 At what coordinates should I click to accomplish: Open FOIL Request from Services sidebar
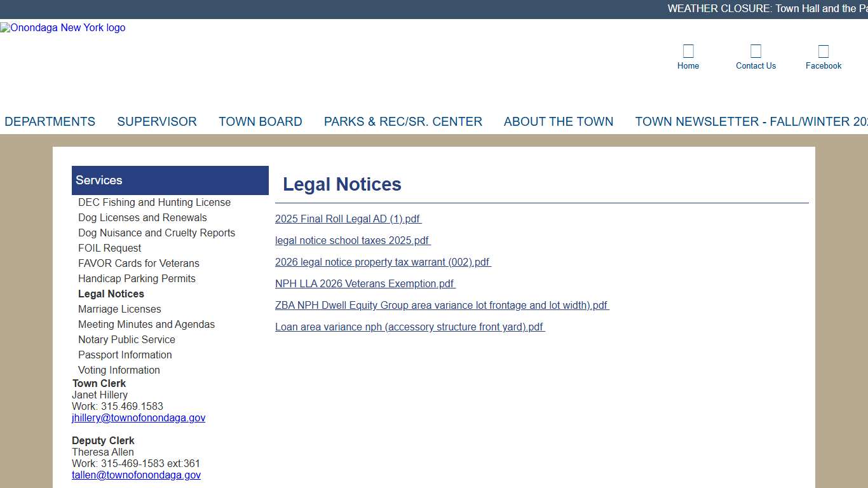(109, 248)
